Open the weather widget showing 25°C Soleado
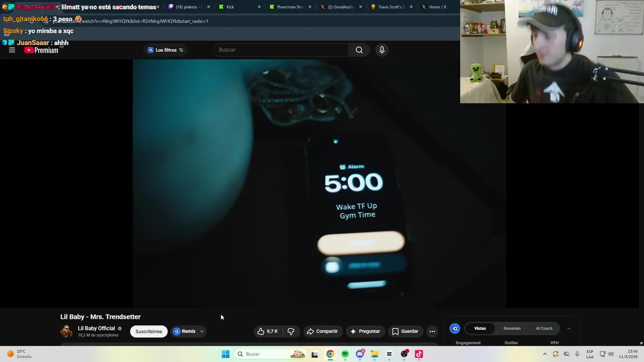This screenshot has height=362, width=644. (x=19, y=354)
